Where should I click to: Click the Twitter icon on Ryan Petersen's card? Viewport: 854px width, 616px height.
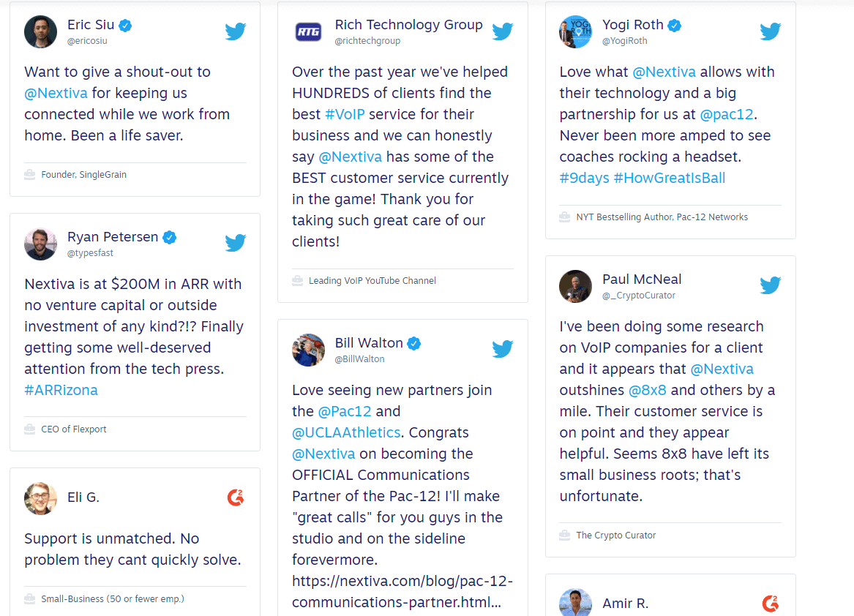[236, 243]
